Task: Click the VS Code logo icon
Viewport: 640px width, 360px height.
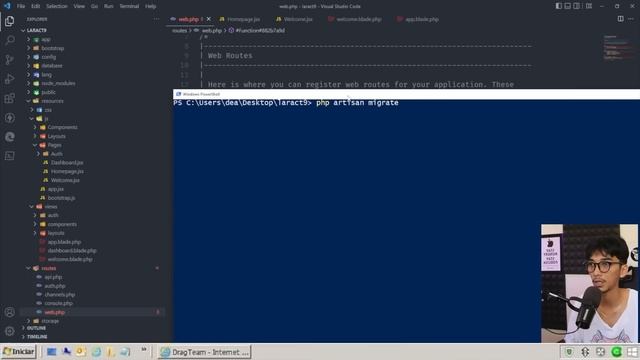Action: point(7,6)
